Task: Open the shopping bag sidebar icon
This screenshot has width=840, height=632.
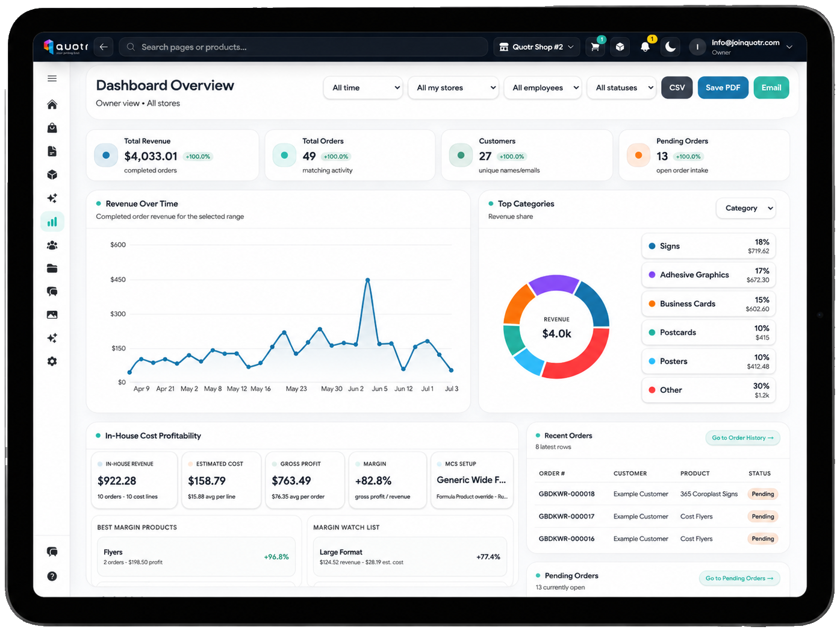Action: [52, 128]
